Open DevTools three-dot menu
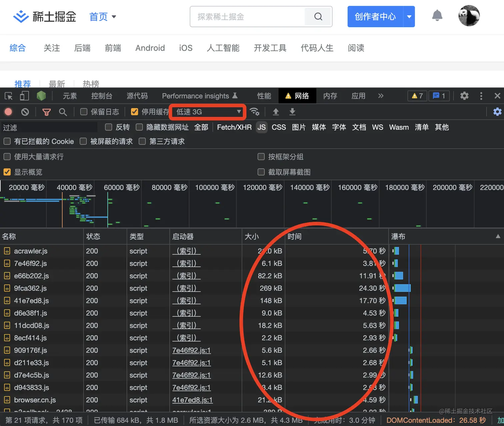This screenshot has width=504, height=426. pyautogui.click(x=481, y=96)
